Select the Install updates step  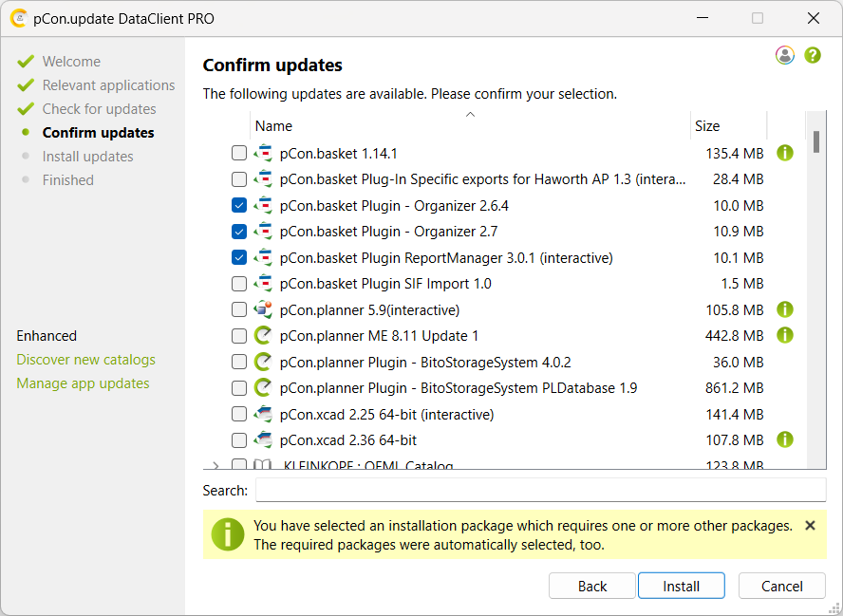[87, 157]
